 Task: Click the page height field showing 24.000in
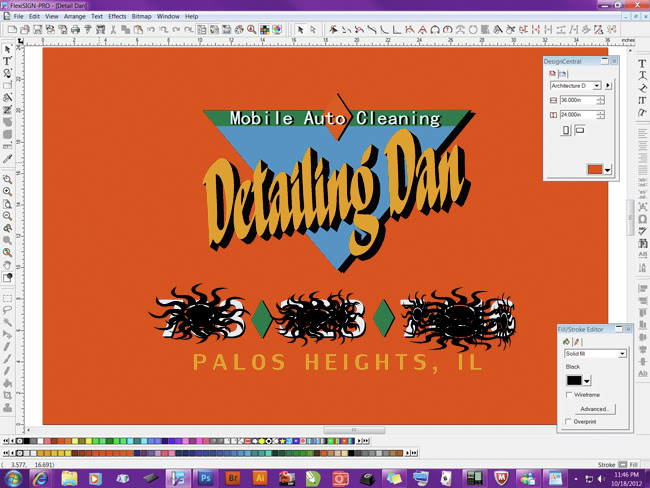tap(578, 114)
